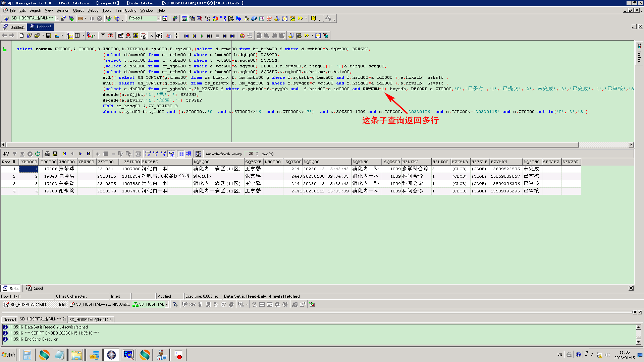Click the refresh data icon in grid toolbar
The width and height of the screenshot is (644, 362).
click(38, 154)
